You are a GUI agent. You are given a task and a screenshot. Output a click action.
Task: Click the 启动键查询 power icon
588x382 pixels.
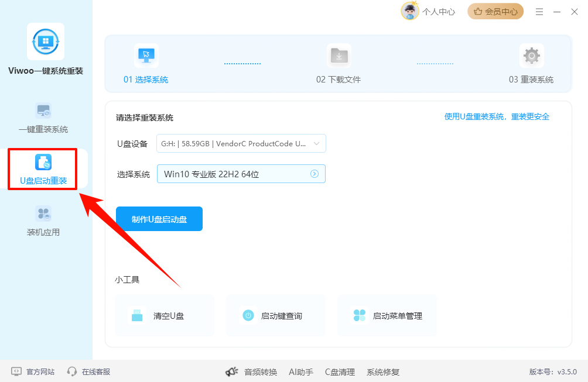(248, 315)
